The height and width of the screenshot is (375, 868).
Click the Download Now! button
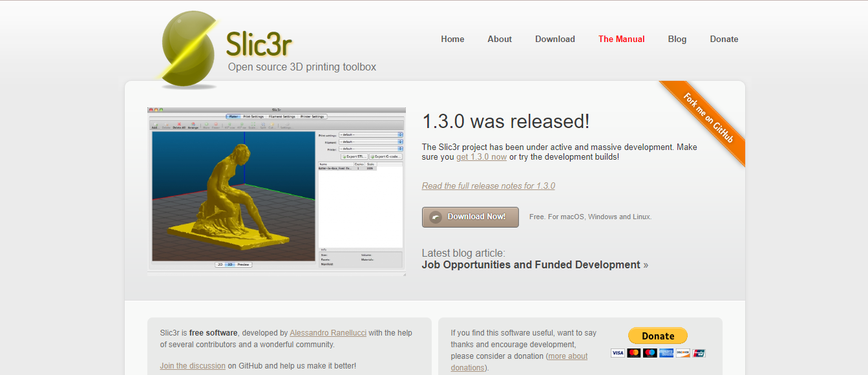[x=471, y=217]
